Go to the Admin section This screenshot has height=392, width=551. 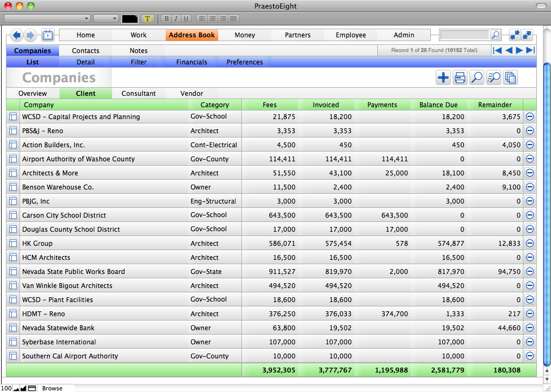click(404, 35)
